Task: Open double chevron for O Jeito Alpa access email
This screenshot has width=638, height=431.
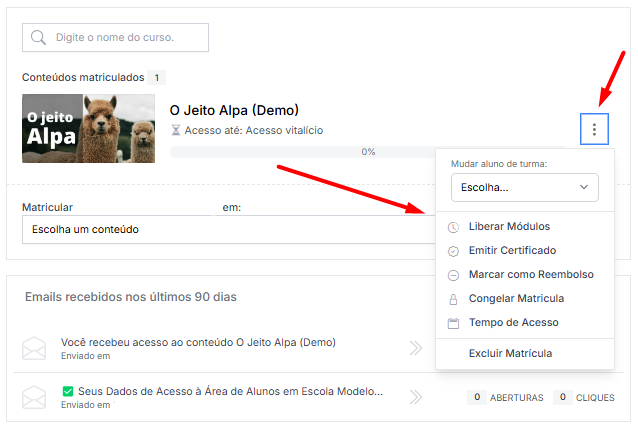Action: (416, 348)
